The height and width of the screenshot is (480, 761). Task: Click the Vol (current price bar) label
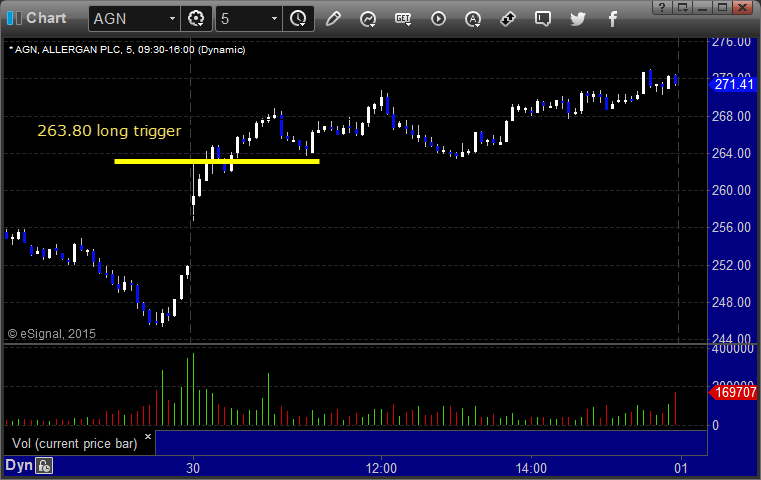[x=75, y=444]
